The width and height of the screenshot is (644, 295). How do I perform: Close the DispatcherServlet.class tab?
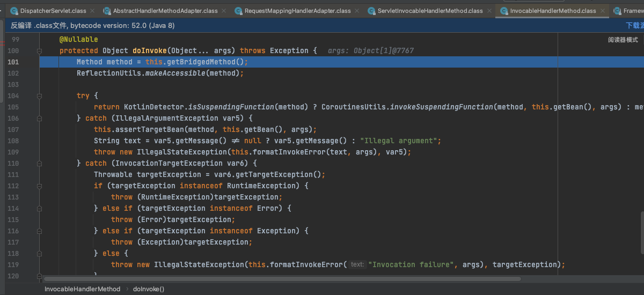point(92,11)
